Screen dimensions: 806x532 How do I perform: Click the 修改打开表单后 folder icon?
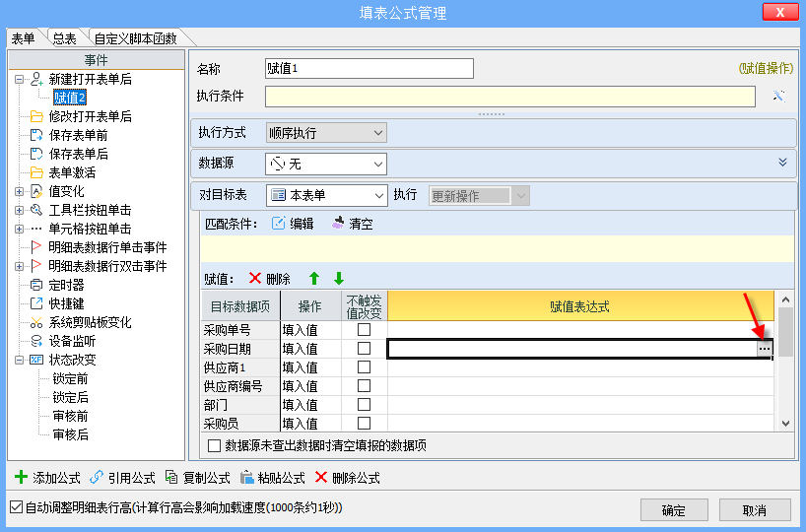tap(36, 116)
